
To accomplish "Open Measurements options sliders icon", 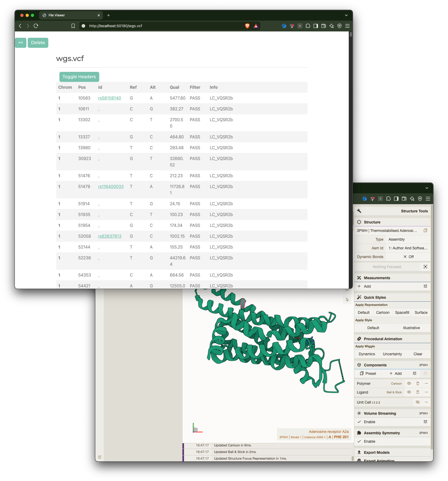I will coord(425,286).
